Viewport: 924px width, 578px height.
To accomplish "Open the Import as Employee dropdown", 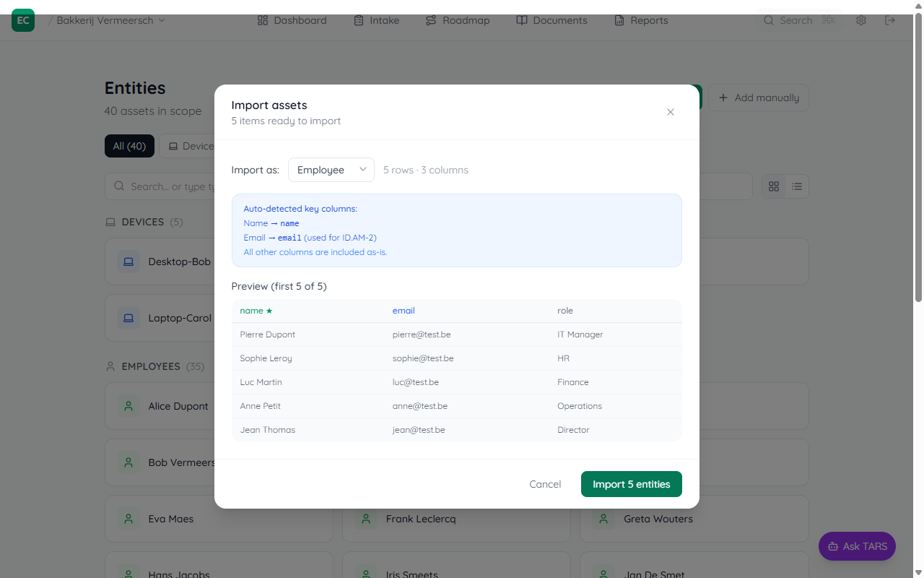I will pos(331,169).
